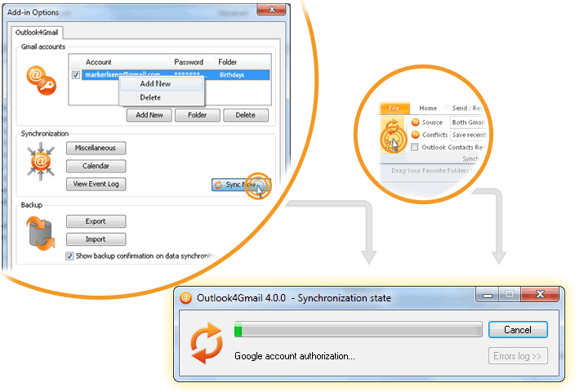Click the orange Source icon in ribbon
The height and width of the screenshot is (392, 584).
click(415, 122)
